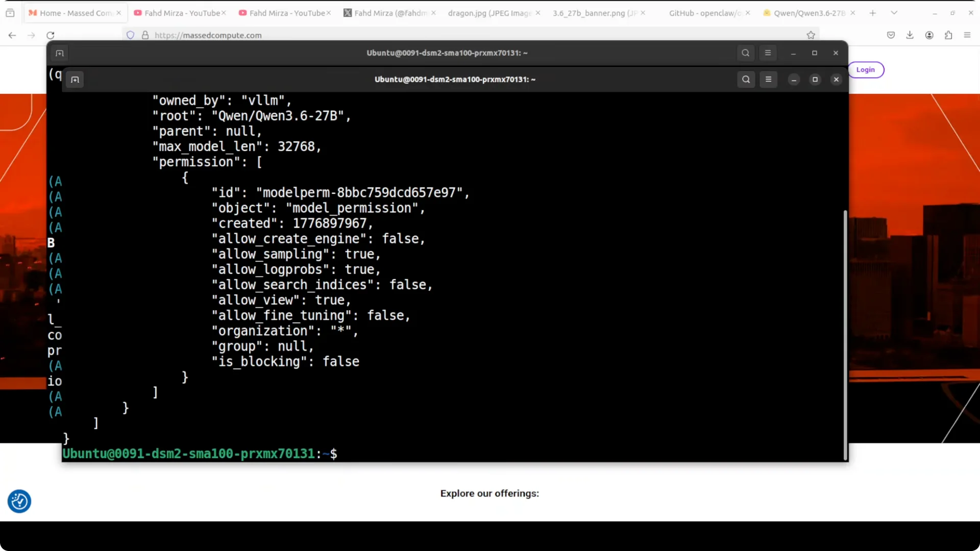
Task: Click the Explore our offerings heading
Action: click(x=489, y=493)
